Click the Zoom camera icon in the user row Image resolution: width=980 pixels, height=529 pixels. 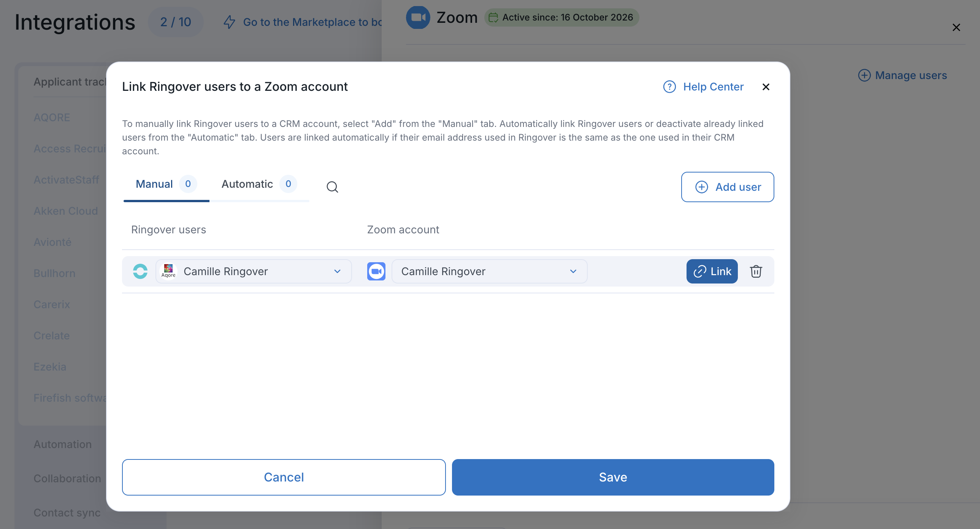[x=376, y=271]
